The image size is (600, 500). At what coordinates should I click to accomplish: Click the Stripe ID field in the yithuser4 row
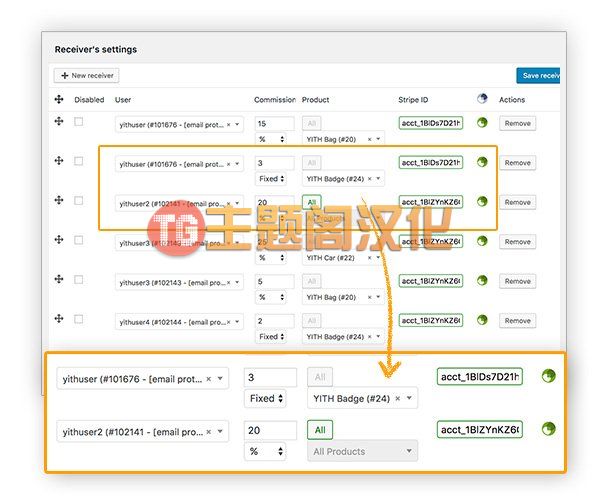pos(431,320)
